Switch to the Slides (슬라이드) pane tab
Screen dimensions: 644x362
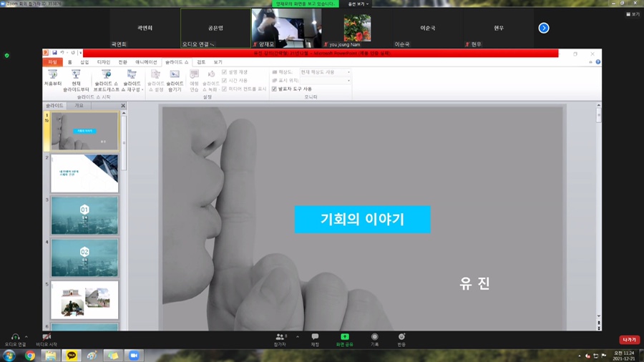pos(54,105)
